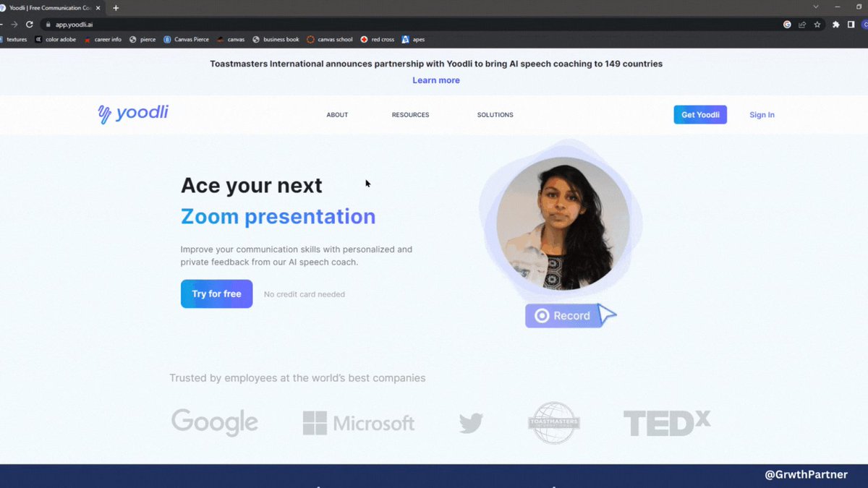Bookmark this page with the star icon
The width and height of the screenshot is (868, 488).
point(817,24)
